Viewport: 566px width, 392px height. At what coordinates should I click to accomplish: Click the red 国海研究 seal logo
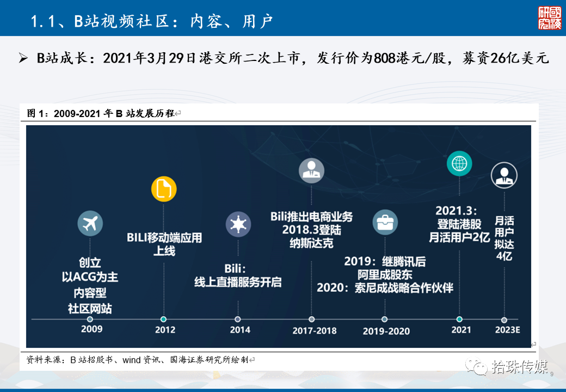coord(548,18)
